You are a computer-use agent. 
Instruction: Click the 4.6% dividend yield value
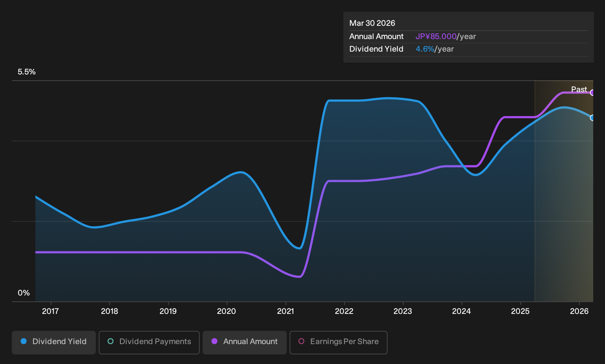425,49
